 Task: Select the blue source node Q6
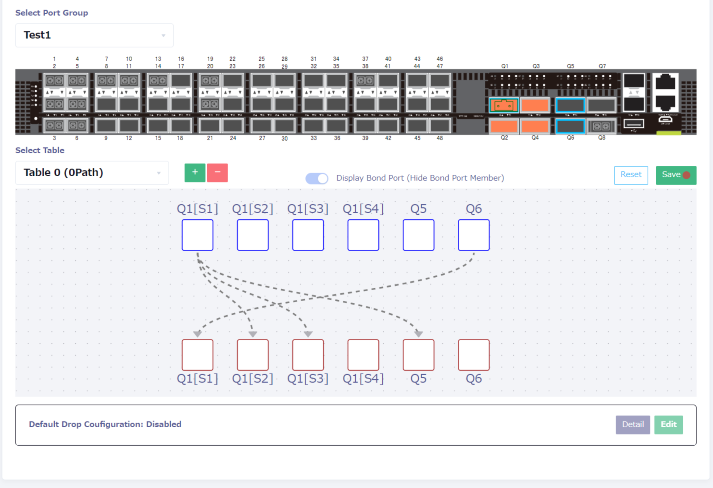click(x=474, y=235)
